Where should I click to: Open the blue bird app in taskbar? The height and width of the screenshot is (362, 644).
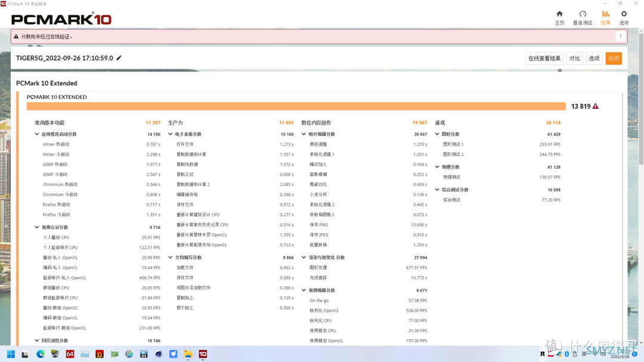pyautogui.click(x=174, y=354)
